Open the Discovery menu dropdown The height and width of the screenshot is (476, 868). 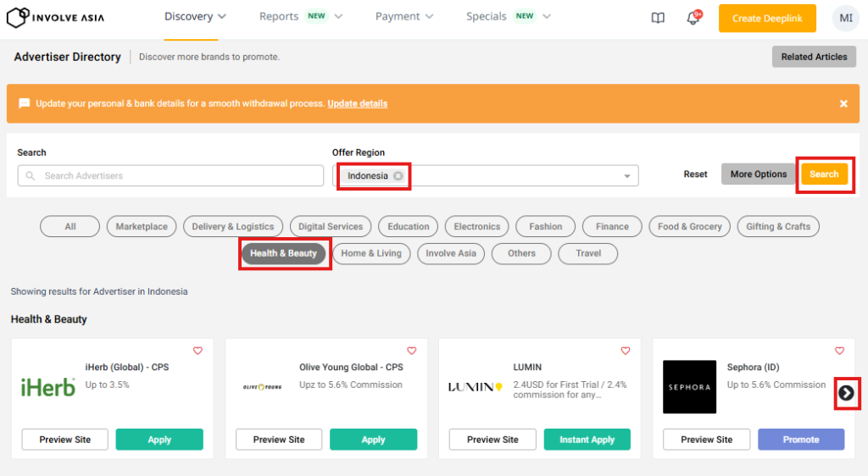195,17
